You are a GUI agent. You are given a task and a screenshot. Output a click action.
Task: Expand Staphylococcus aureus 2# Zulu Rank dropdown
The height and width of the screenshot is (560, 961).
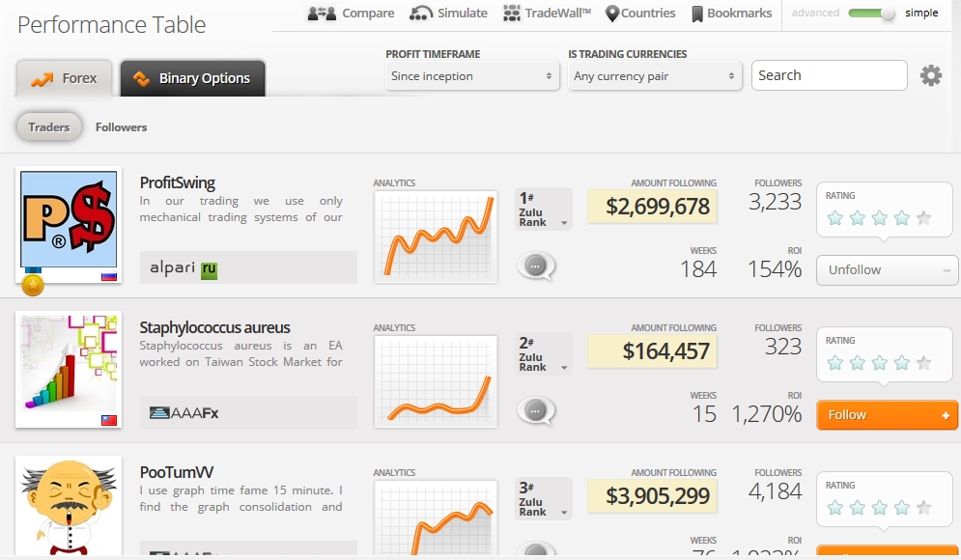coord(544,353)
